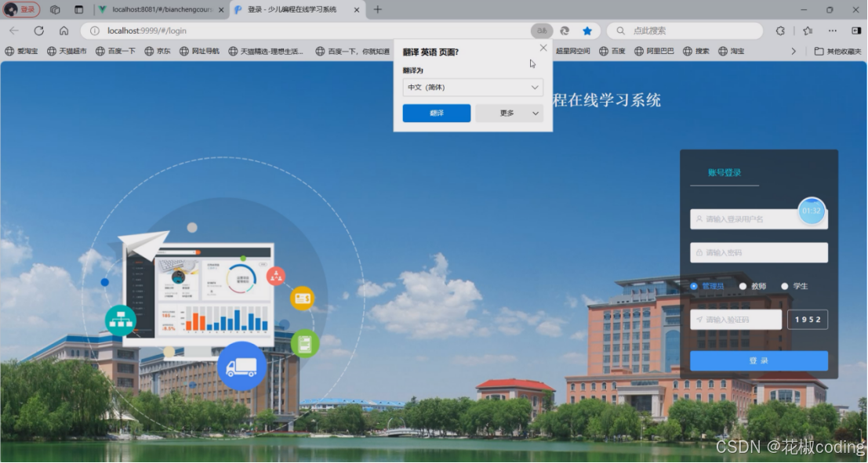
Task: Click the translate page icon in address bar
Action: (x=541, y=30)
